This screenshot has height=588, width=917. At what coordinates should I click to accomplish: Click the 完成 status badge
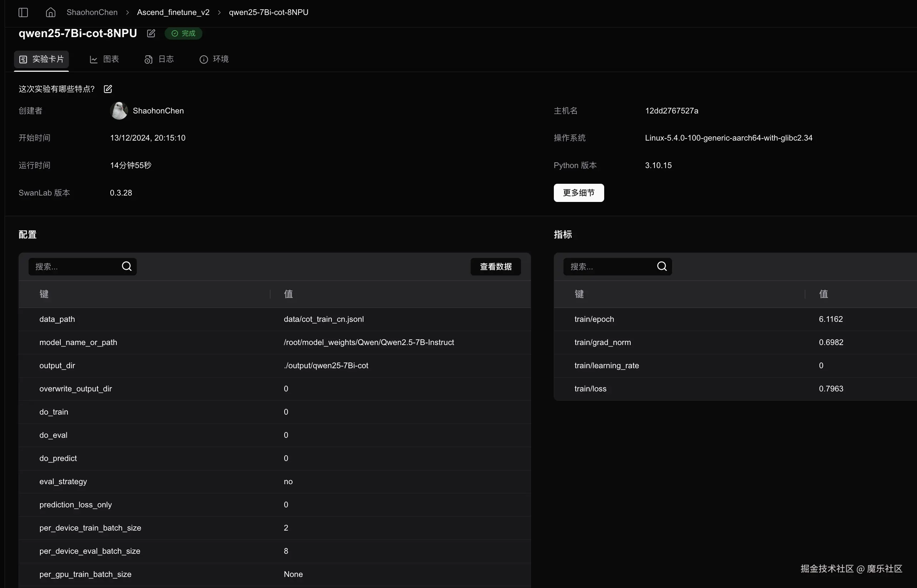tap(184, 33)
